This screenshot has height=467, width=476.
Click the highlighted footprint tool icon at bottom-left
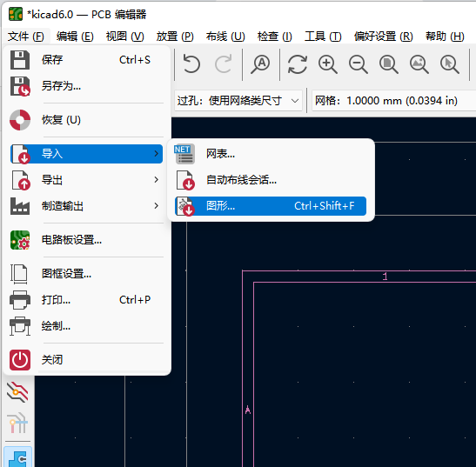point(17,457)
